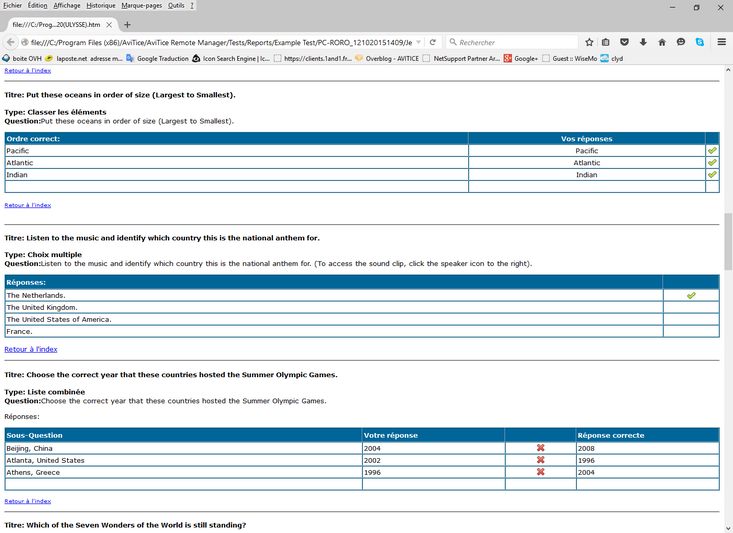733x533 pixels.
Task: Click 'Atlanta, United States' cell
Action: click(184, 460)
